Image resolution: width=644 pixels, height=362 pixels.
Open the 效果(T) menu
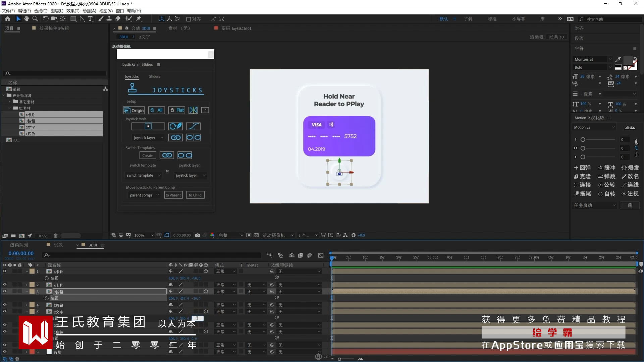point(73,11)
